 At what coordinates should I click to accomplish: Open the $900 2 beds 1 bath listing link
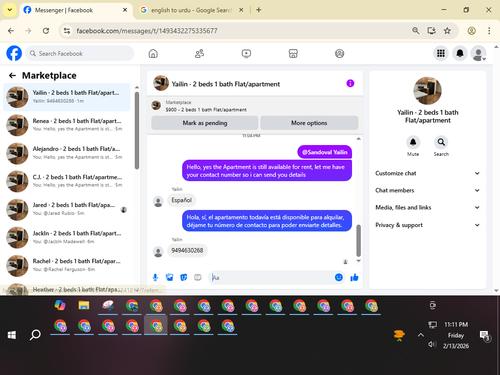coord(206,110)
